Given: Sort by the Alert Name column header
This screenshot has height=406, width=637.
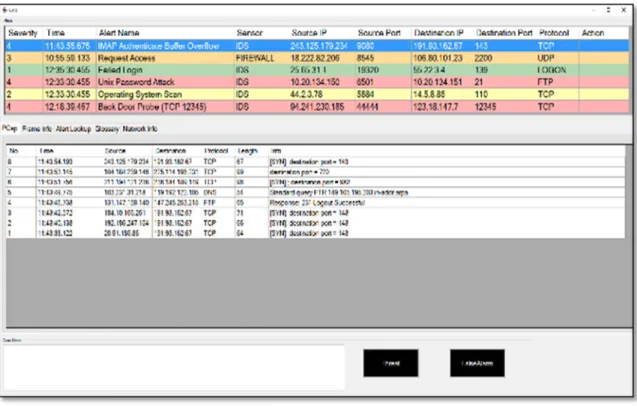Looking at the screenshot, I should (x=165, y=33).
